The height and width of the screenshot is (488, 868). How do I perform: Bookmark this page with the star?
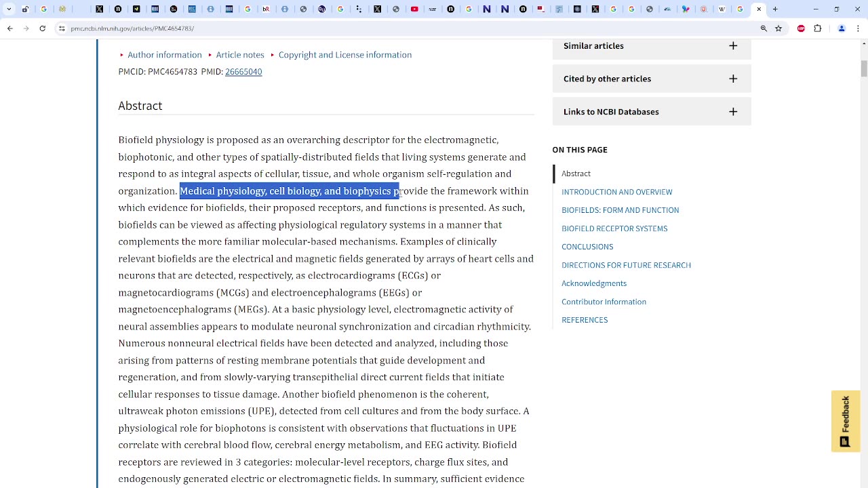coord(778,28)
